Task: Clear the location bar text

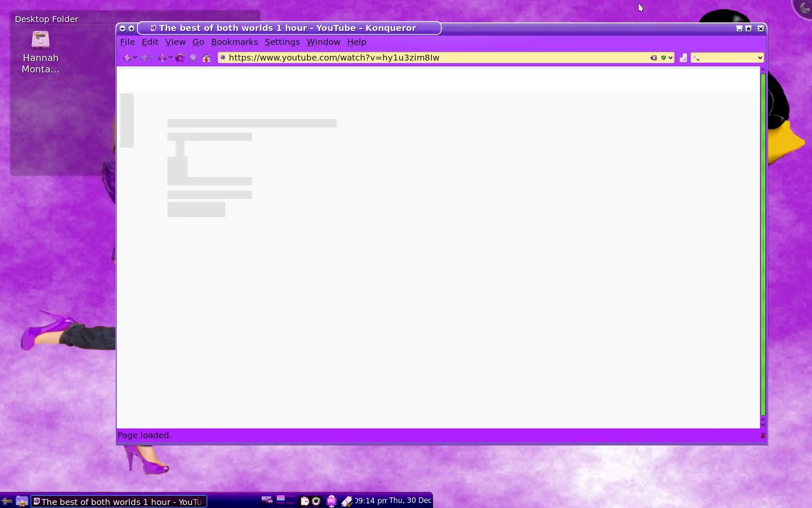Action: [x=653, y=58]
